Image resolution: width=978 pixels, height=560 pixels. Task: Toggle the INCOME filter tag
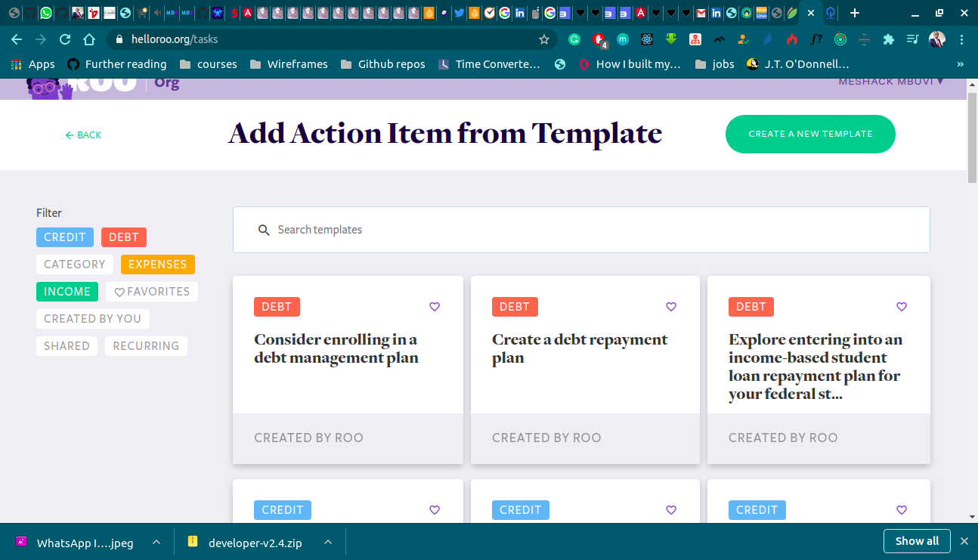(x=67, y=292)
